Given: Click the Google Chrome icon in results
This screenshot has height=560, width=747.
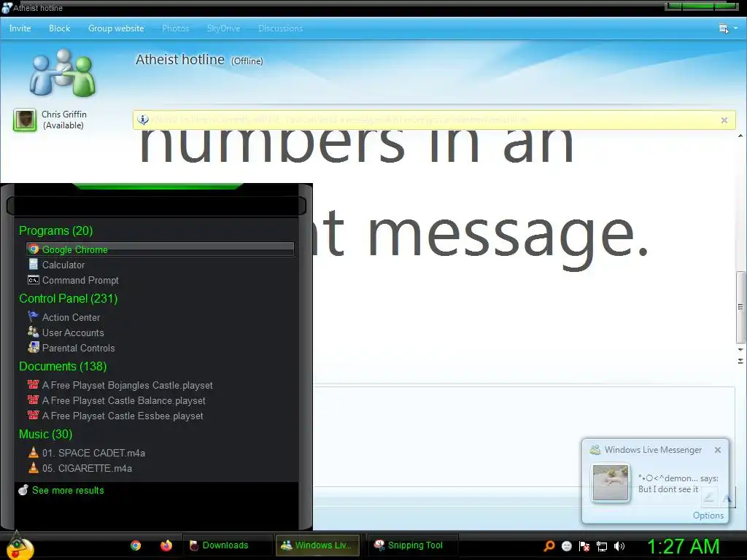Looking at the screenshot, I should [x=34, y=249].
